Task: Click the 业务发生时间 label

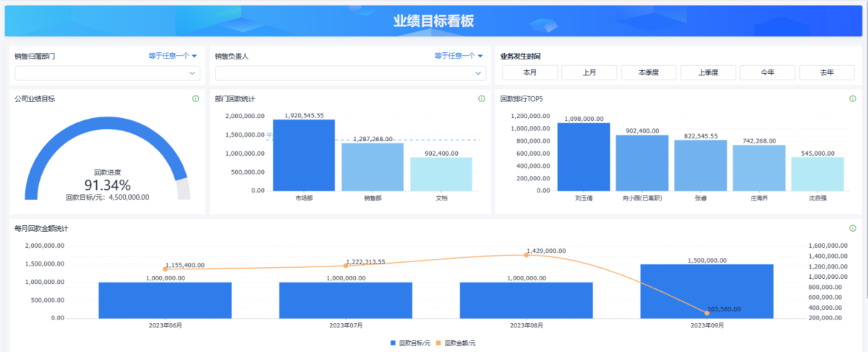Action: pos(520,56)
